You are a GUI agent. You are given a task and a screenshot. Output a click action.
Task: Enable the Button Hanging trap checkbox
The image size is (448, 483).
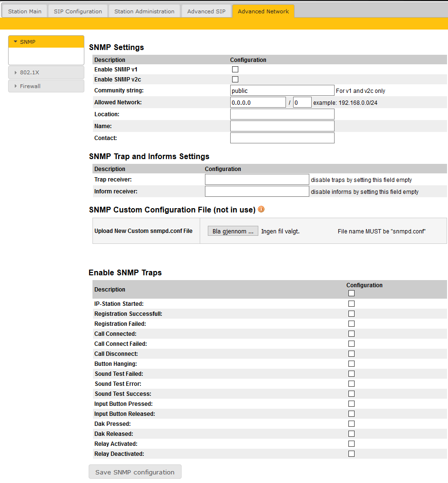[x=351, y=364]
